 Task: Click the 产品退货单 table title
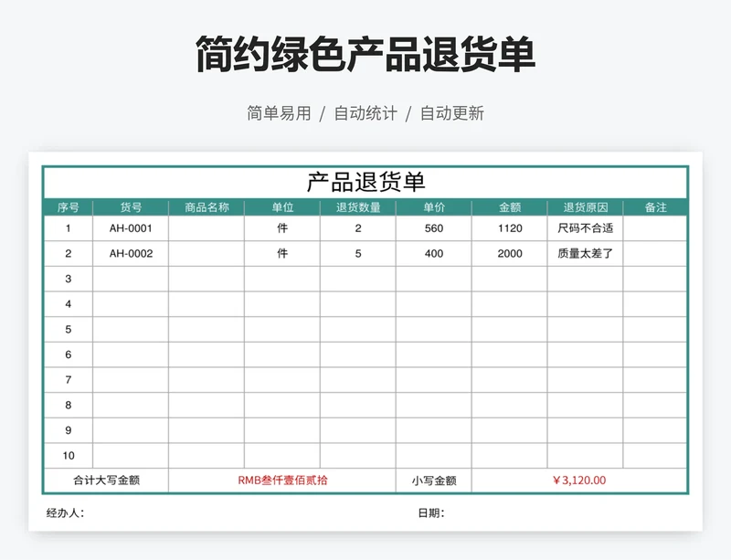[x=366, y=182]
